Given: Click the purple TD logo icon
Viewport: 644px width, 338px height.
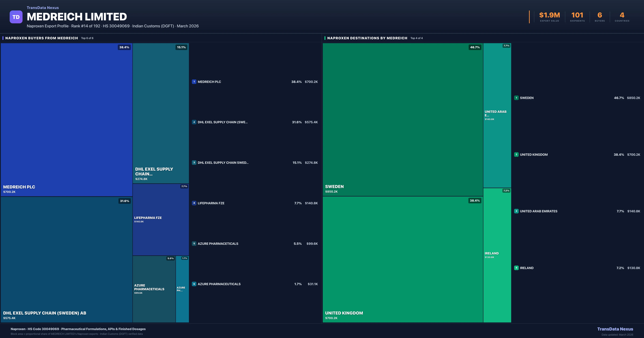Looking at the screenshot, I should [x=16, y=17].
